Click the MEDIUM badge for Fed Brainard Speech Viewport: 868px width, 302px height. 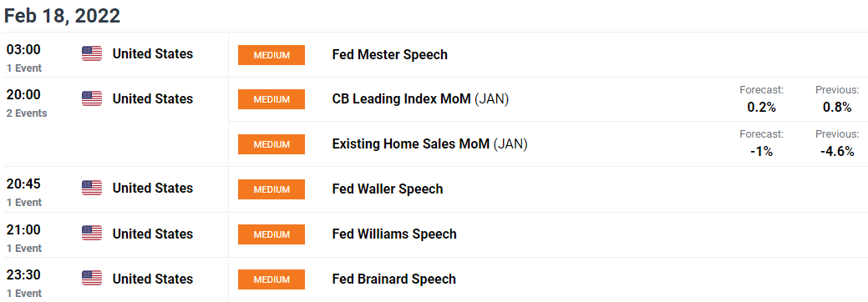(x=272, y=279)
